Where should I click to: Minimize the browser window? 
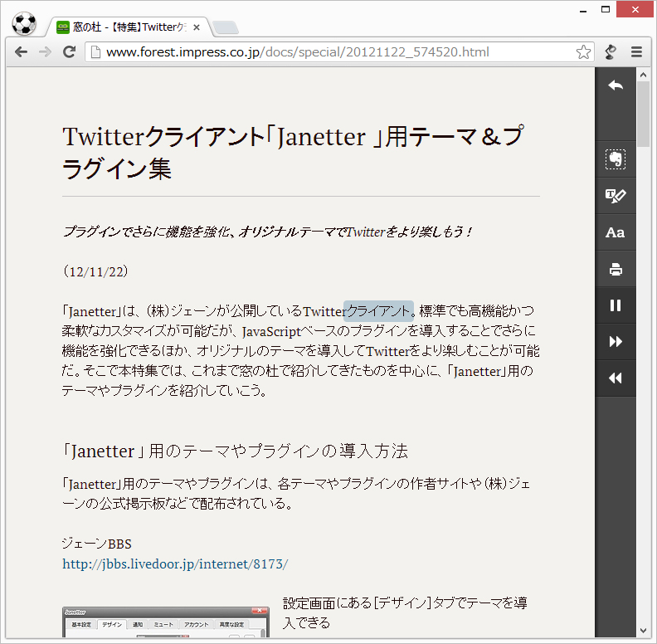click(x=583, y=10)
